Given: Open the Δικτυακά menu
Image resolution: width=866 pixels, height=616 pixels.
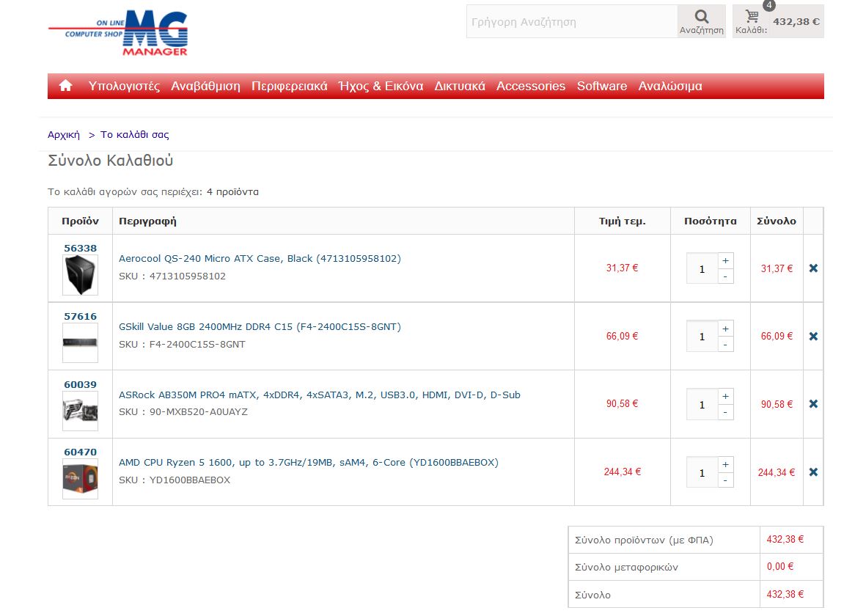Looking at the screenshot, I should click(460, 87).
